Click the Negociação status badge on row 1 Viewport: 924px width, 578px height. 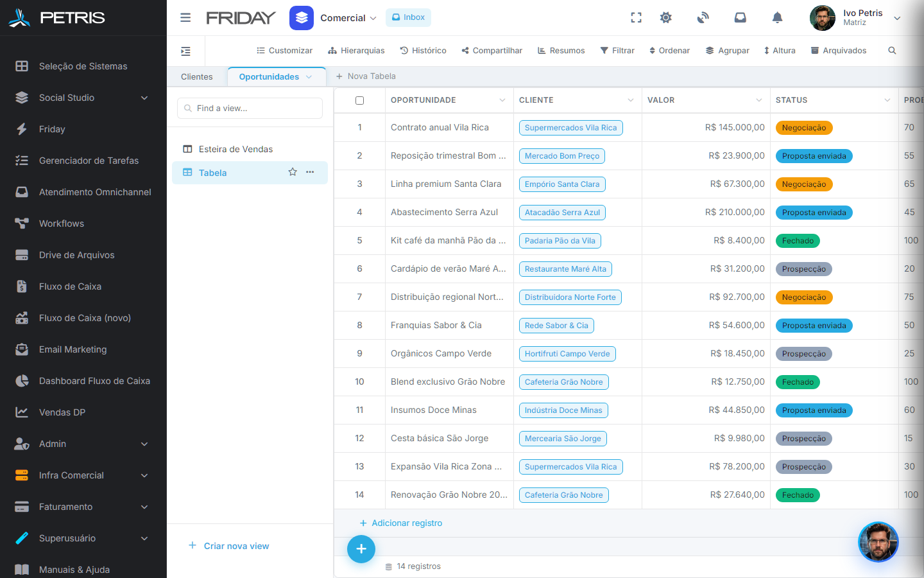tap(804, 128)
